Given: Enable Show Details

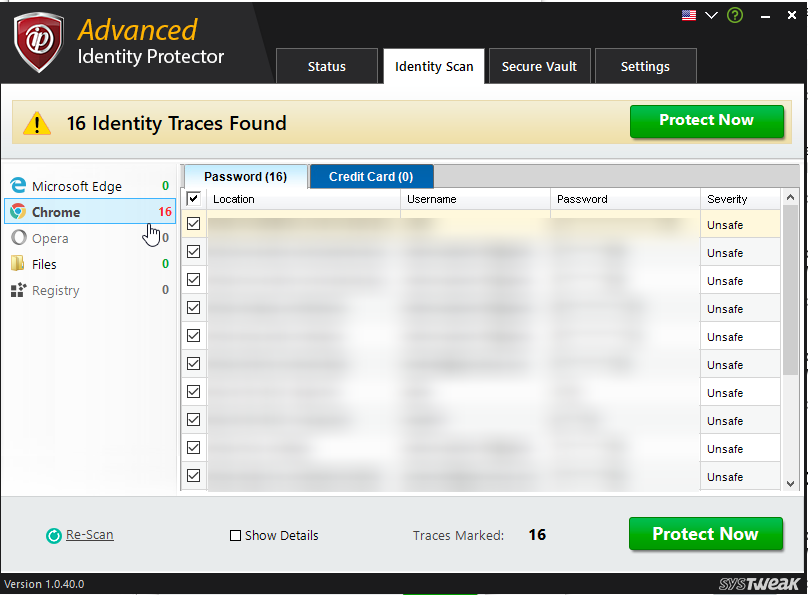Looking at the screenshot, I should pos(236,535).
